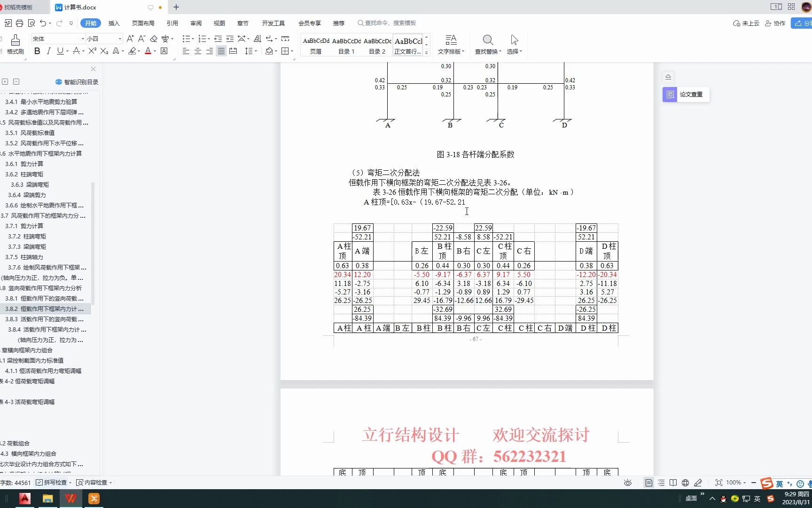Open a new tab with plus button
Image resolution: width=812 pixels, height=508 pixels.
coord(176,7)
